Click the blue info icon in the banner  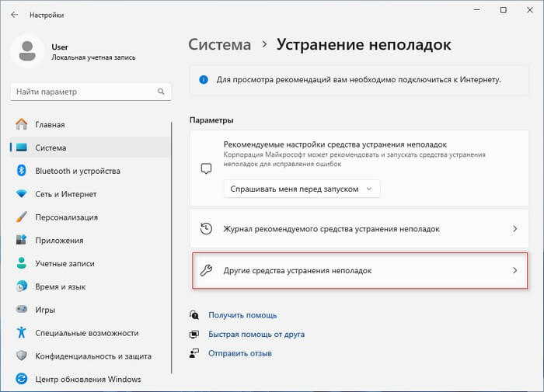(204, 80)
